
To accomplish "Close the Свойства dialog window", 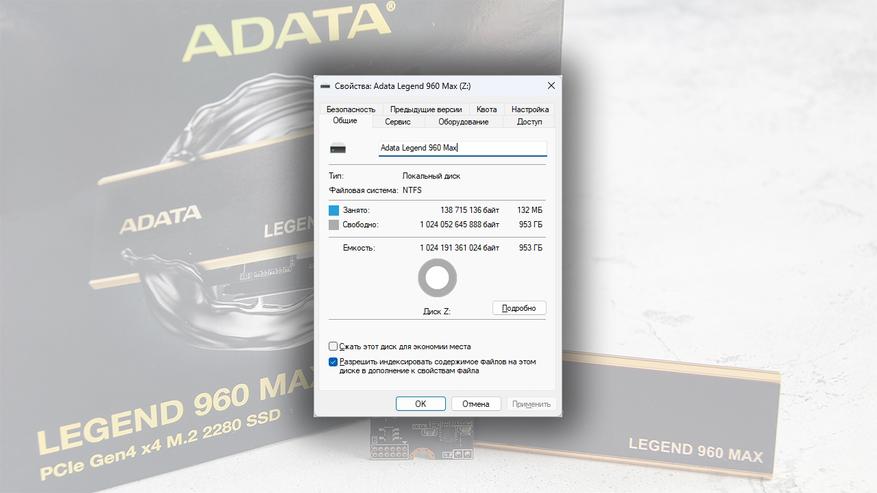I will (x=551, y=86).
